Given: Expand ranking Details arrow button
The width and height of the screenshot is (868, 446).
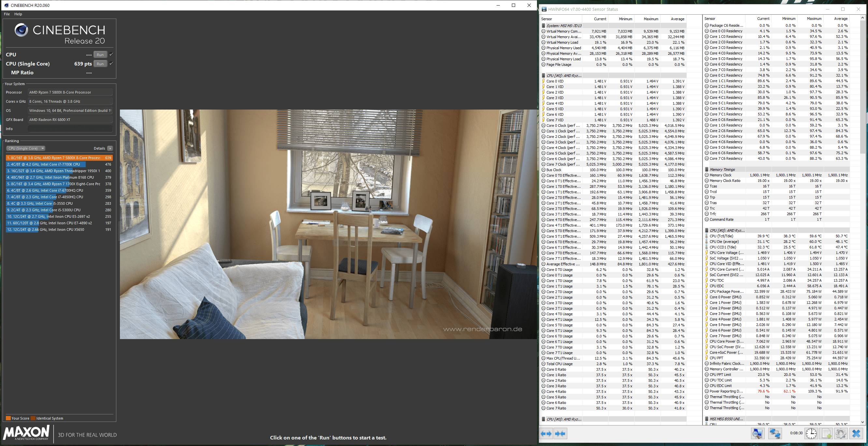Looking at the screenshot, I should 110,148.
